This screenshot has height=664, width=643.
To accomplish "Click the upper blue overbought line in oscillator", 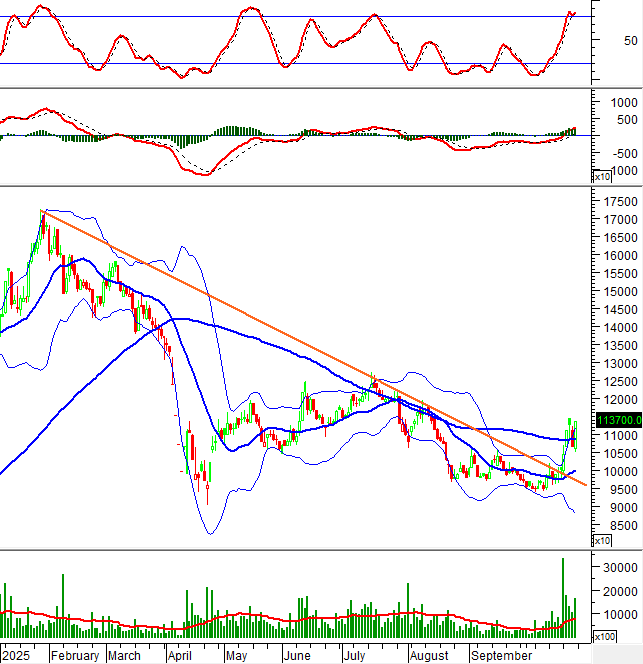I will pos(150,16).
